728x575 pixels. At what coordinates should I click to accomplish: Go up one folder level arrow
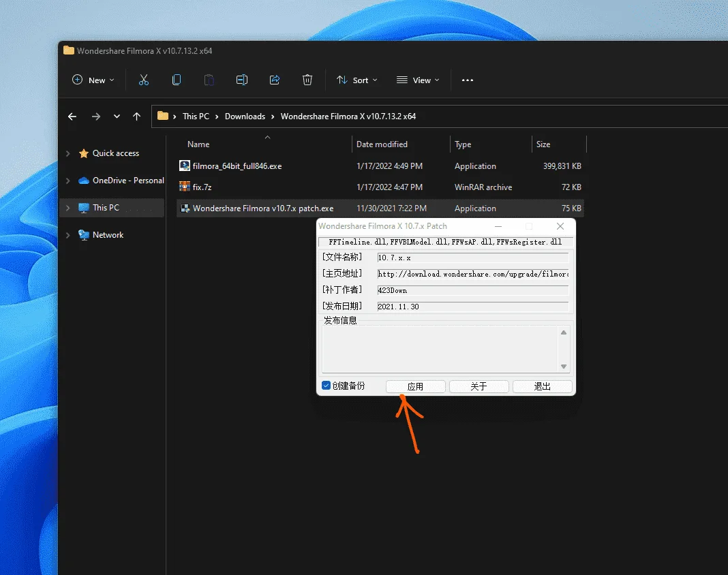pos(136,116)
